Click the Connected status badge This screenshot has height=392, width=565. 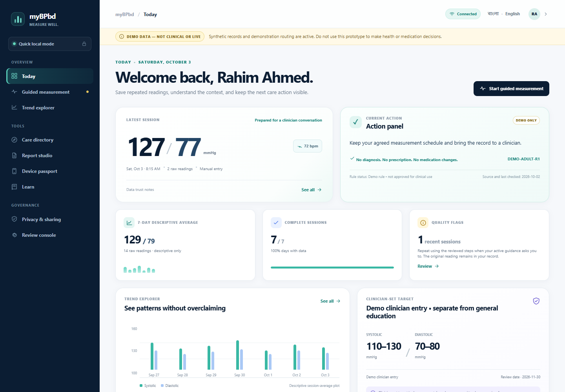(x=463, y=14)
